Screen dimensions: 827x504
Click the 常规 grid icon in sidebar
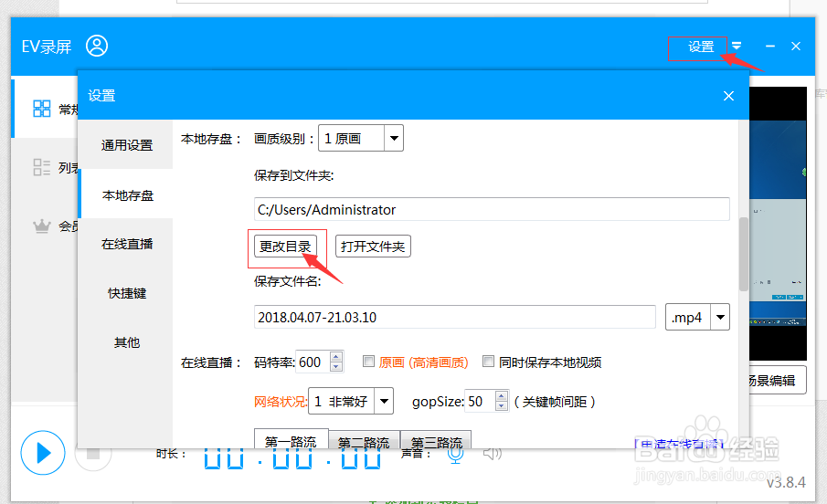pyautogui.click(x=42, y=109)
